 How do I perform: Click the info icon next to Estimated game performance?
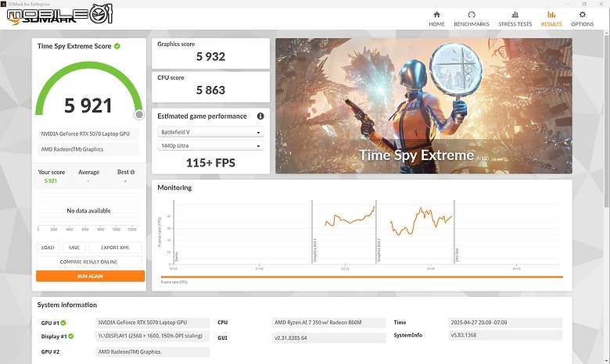tap(260, 116)
